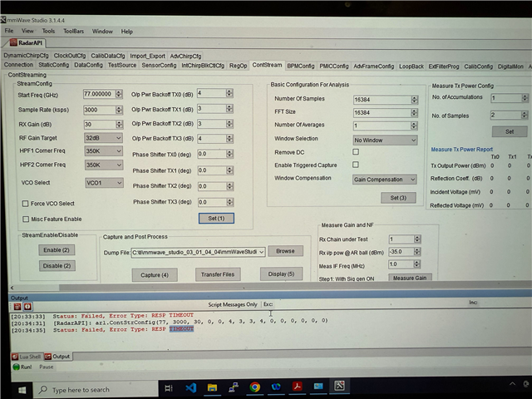Open the Tools menu
Image resolution: width=532 pixels, height=399 pixels.
coord(48,31)
